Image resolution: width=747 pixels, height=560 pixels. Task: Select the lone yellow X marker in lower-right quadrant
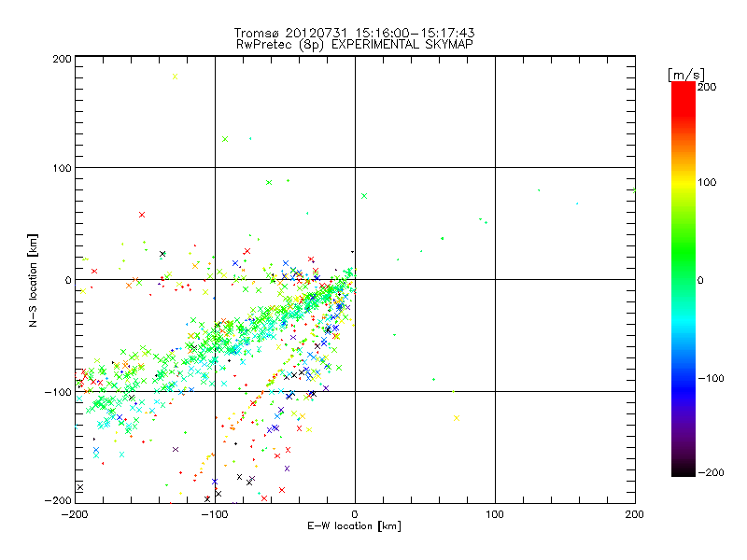(x=457, y=418)
